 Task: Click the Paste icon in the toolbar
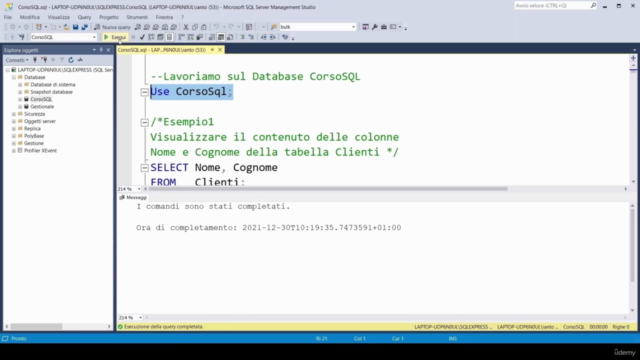pos(203,27)
